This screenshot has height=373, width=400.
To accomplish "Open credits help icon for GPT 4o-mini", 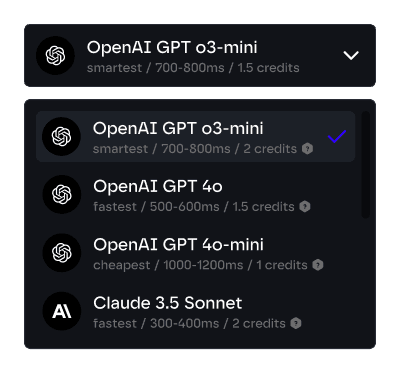I will click(x=318, y=265).
